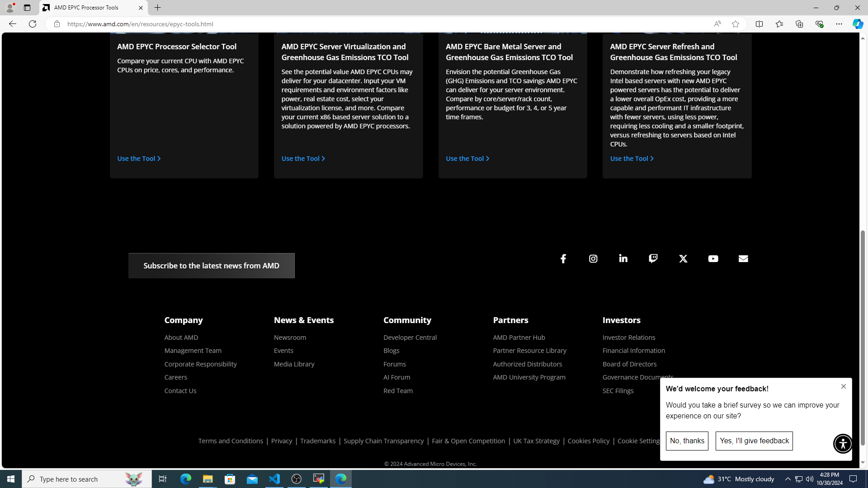Open AMD YouTube icon
Viewport: 868px width, 488px height.
tap(713, 258)
